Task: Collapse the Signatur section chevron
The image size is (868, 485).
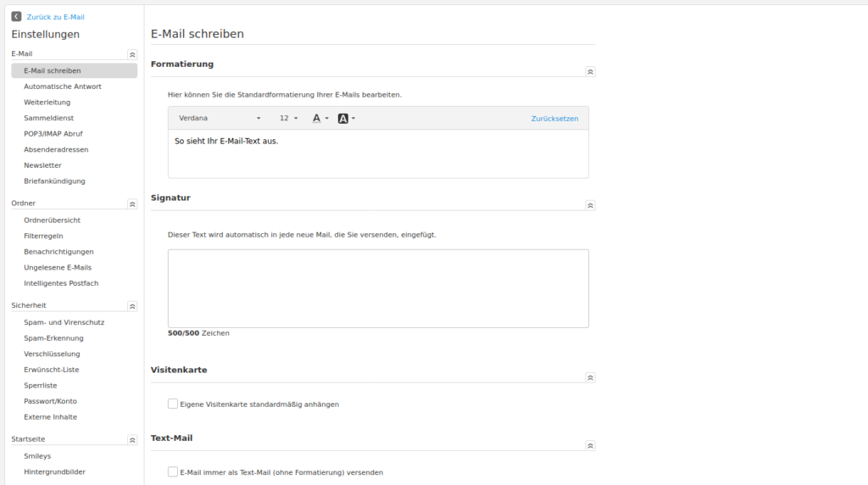Action: point(590,205)
